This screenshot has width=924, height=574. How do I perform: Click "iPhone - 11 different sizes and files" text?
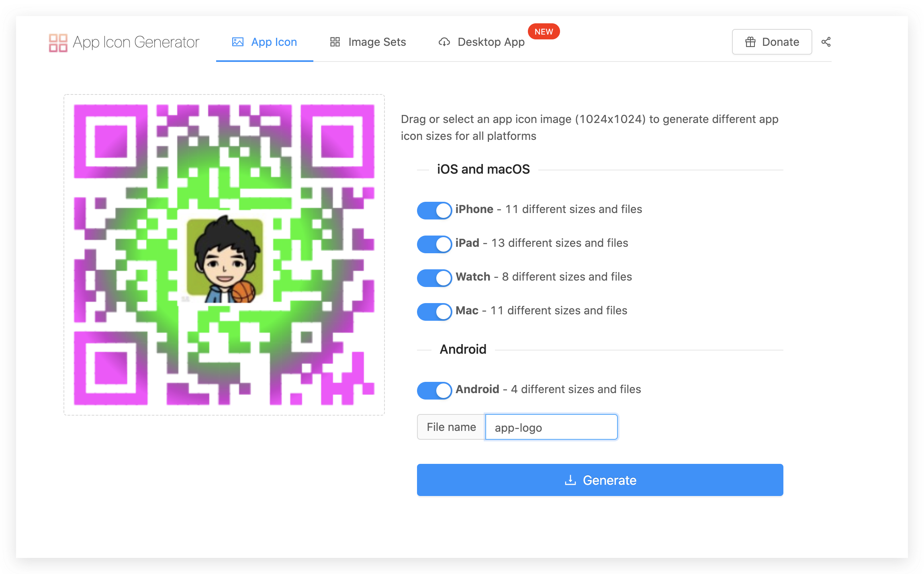click(549, 209)
